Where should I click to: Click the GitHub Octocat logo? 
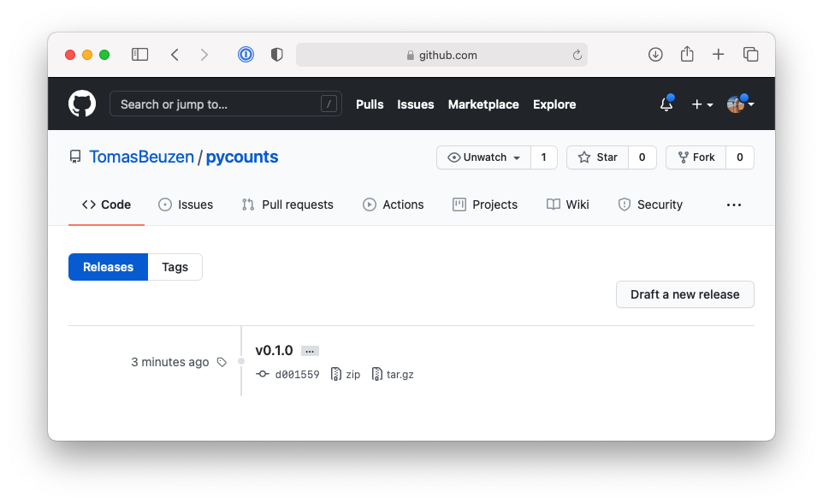[x=82, y=104]
